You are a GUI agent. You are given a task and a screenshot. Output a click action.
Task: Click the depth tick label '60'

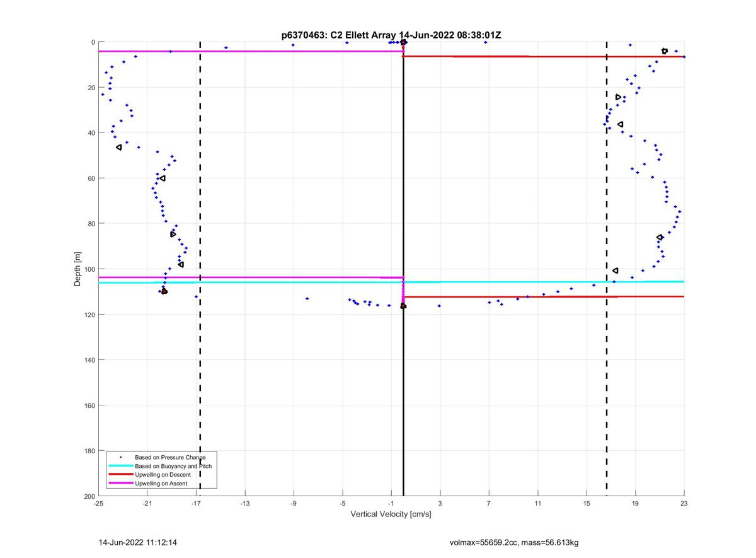[91, 178]
